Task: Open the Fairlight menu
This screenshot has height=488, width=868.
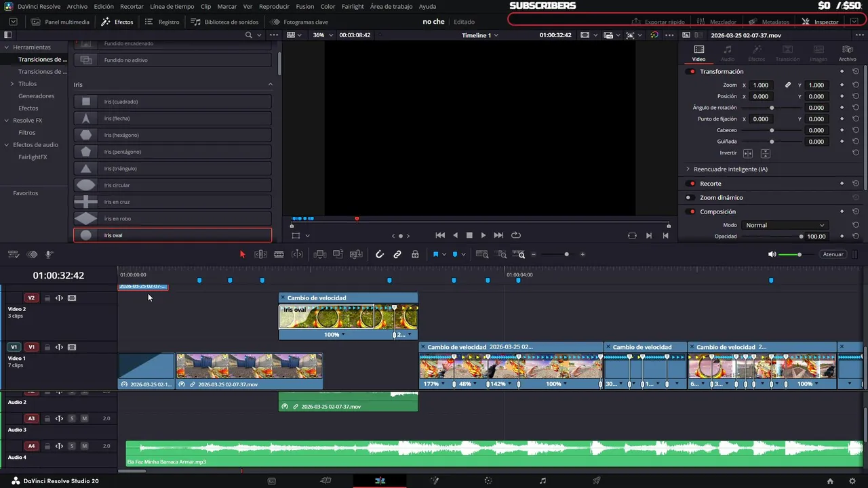Action: point(353,6)
